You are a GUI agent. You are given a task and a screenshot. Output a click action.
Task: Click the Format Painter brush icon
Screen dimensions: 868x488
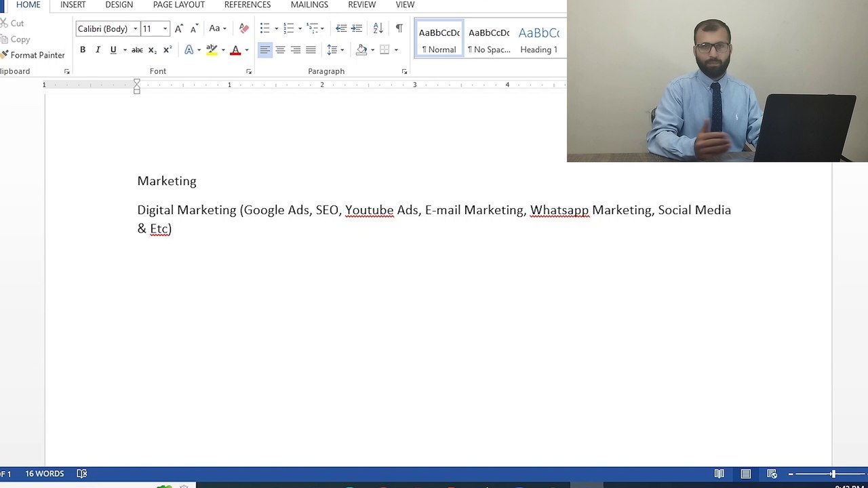point(5,55)
